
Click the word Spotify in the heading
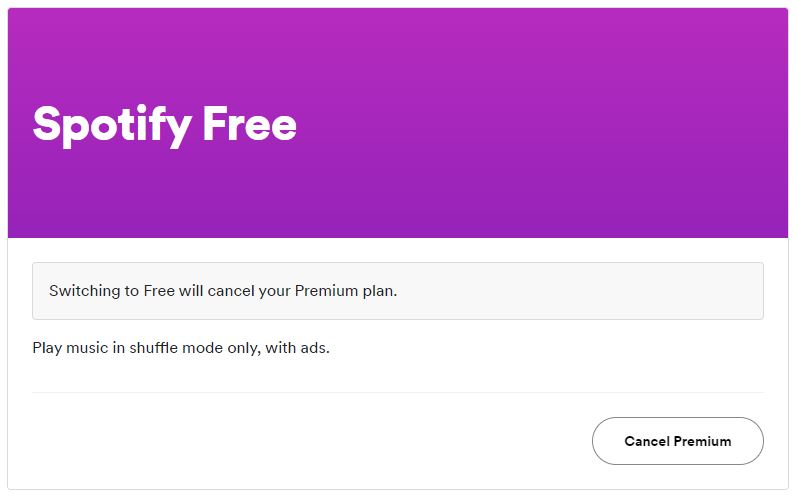112,124
